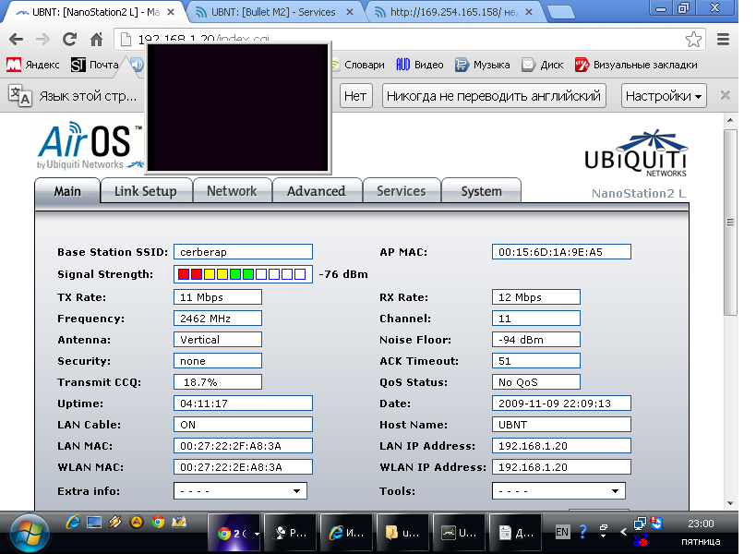Click the LAN MAC value 00:27:22:2F:A8:3A
756x554 pixels.
243,446
